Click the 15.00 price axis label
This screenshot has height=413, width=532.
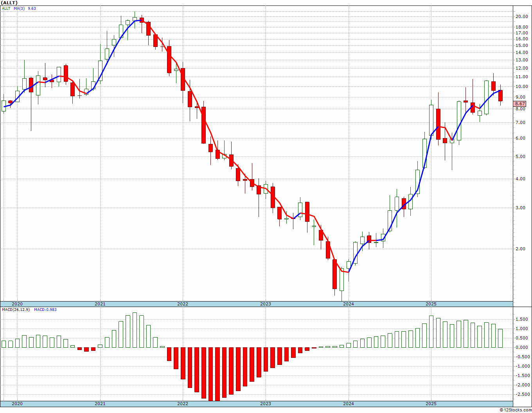point(521,45)
